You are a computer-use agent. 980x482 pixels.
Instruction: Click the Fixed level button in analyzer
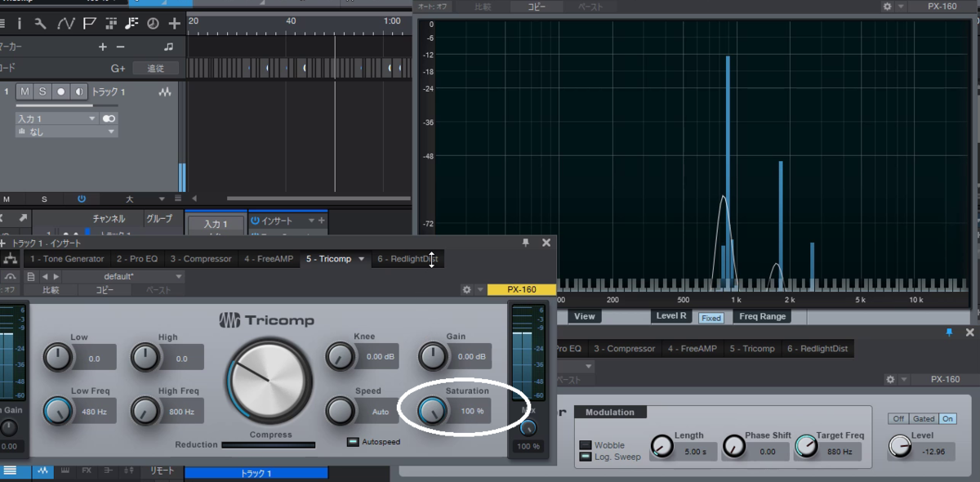click(710, 318)
